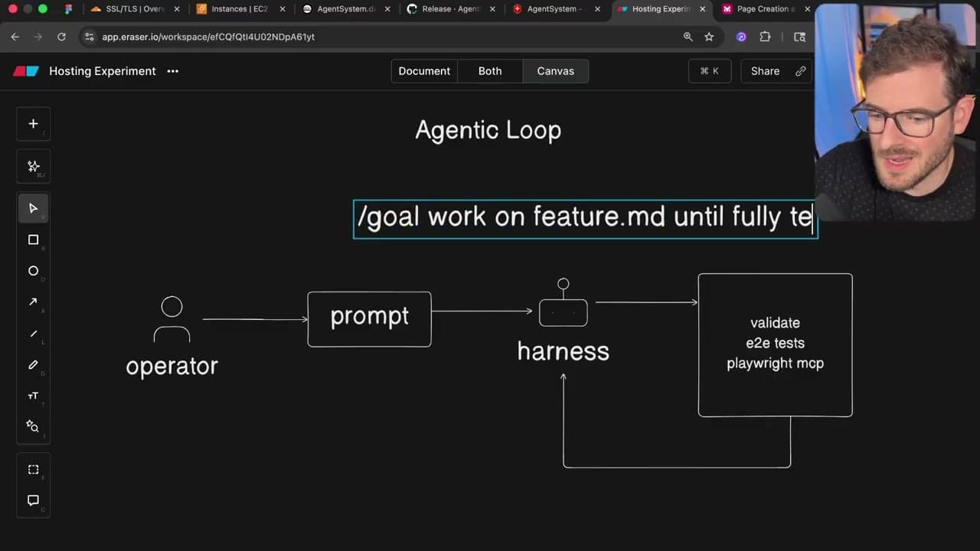
Task: Open the command palette ⌘K button
Action: (x=710, y=71)
